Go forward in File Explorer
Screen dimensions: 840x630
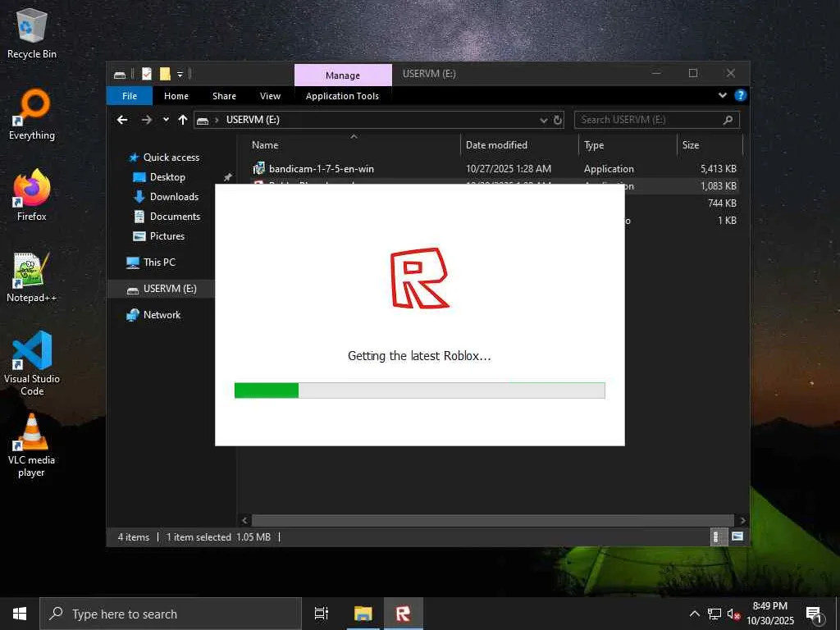pyautogui.click(x=146, y=120)
